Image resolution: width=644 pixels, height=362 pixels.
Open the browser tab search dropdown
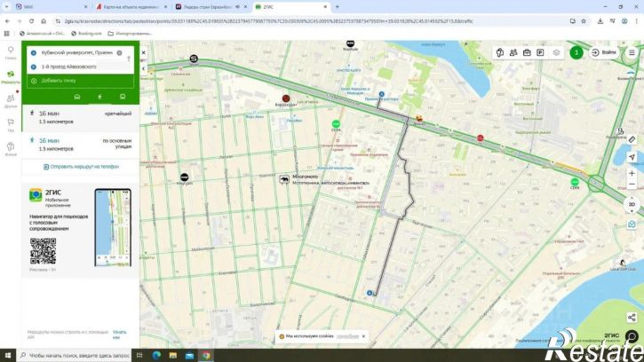pos(6,7)
